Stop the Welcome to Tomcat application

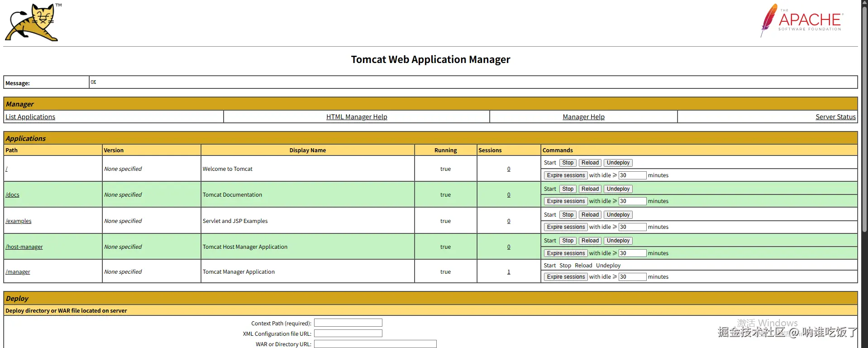(568, 163)
